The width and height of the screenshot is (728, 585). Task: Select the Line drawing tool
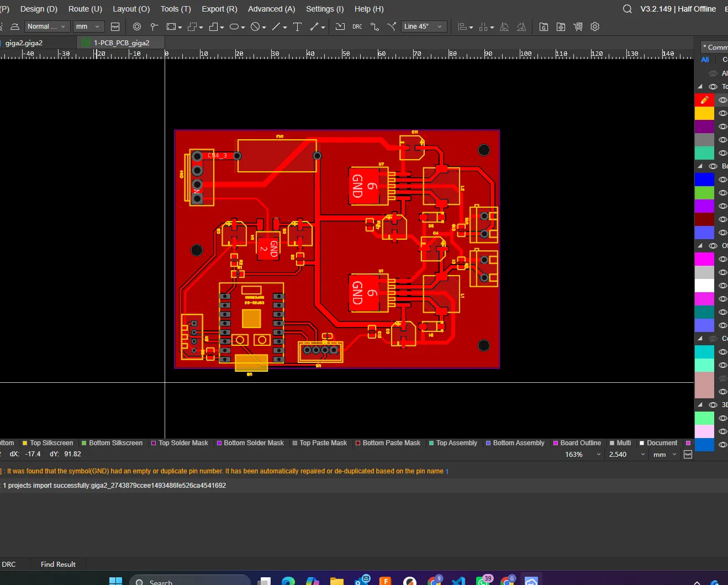276,27
